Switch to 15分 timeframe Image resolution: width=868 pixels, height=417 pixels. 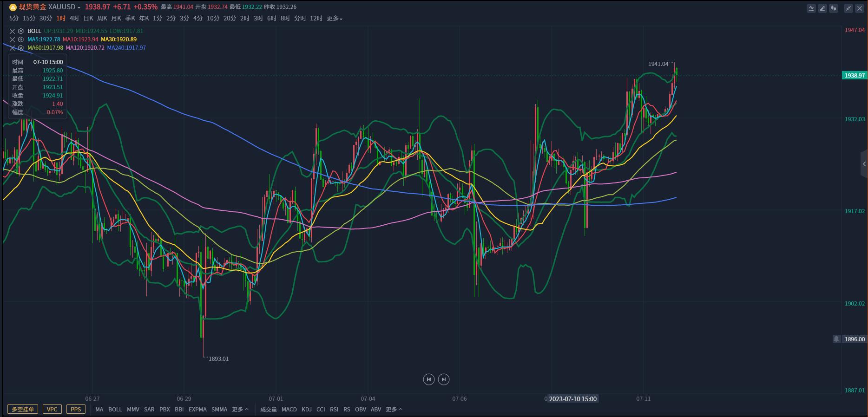point(29,19)
